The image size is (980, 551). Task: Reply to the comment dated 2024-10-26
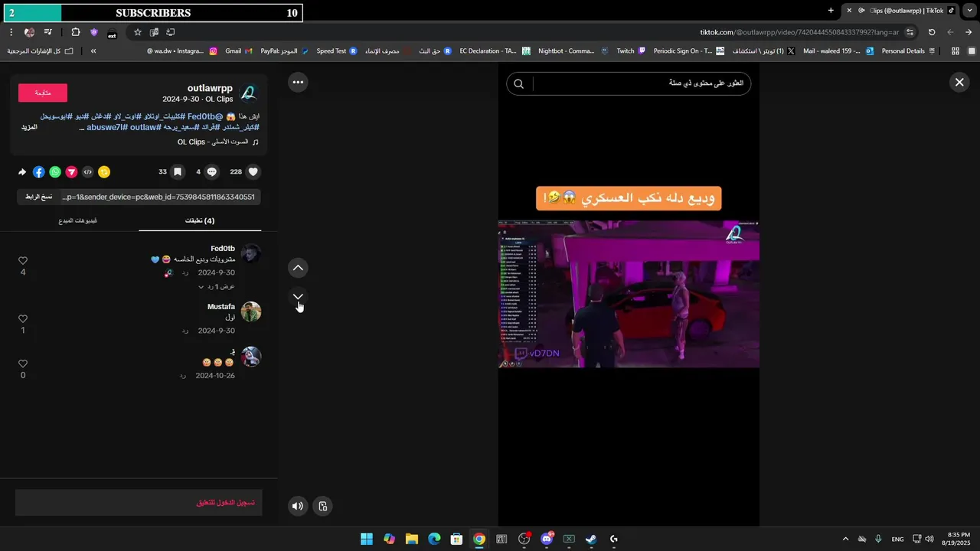(x=182, y=376)
